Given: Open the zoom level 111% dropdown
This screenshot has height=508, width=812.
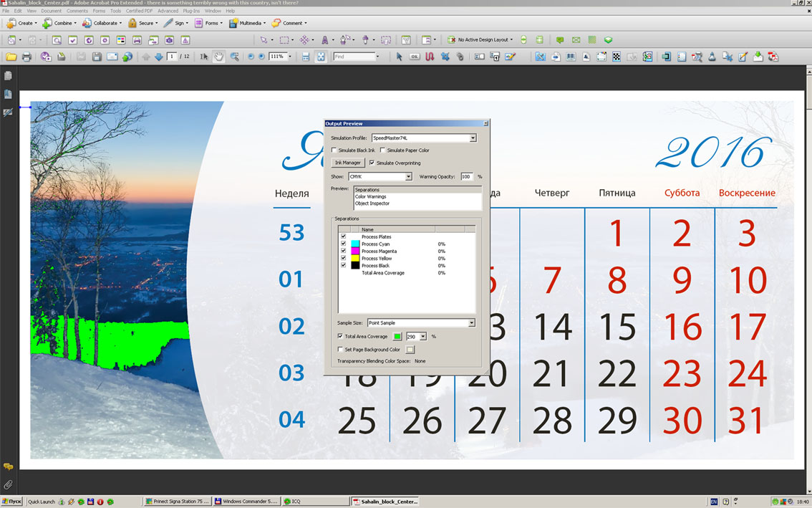Looking at the screenshot, I should [x=290, y=57].
